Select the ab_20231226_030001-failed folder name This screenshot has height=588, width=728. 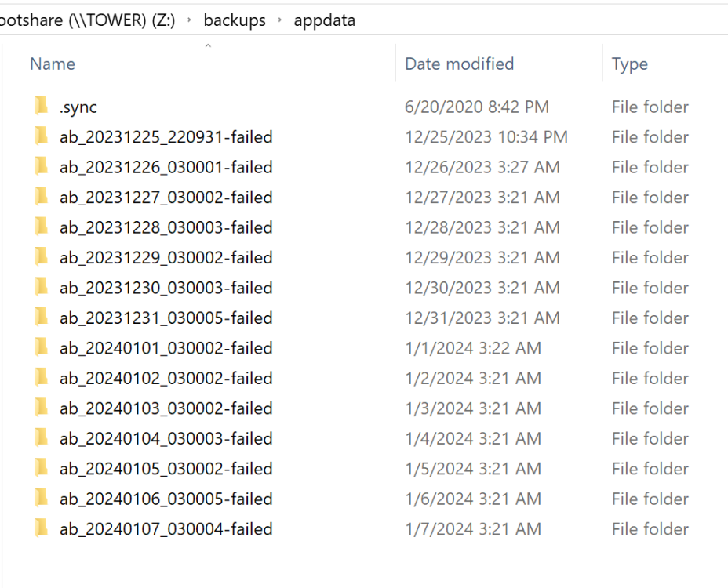tap(166, 167)
